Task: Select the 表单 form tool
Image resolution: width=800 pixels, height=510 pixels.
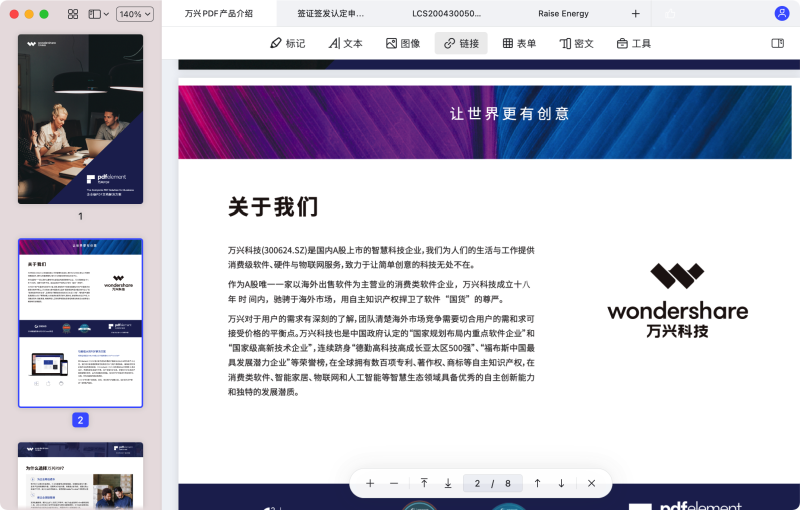Action: [x=519, y=43]
